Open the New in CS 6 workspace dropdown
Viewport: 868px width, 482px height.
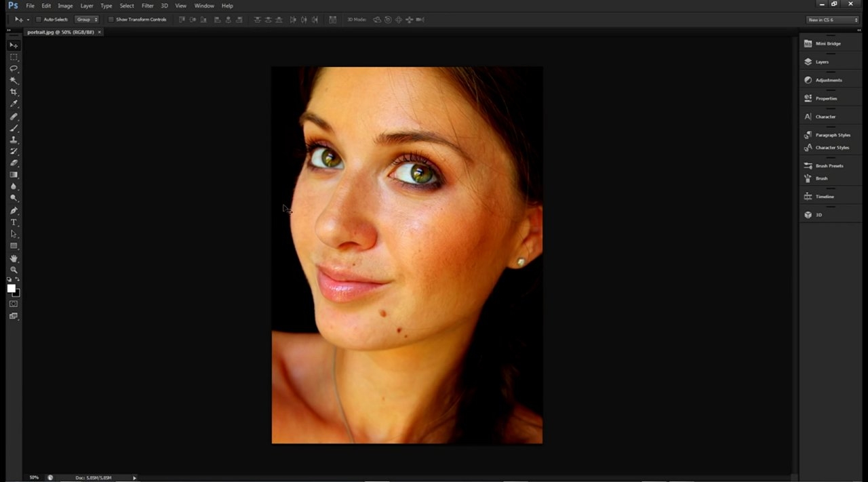833,20
